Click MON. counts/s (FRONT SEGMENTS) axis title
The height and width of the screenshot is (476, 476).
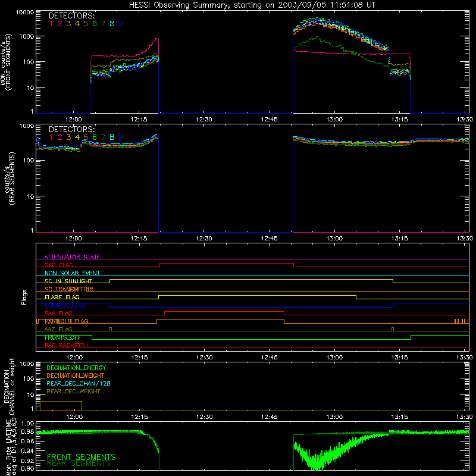coord(5,62)
